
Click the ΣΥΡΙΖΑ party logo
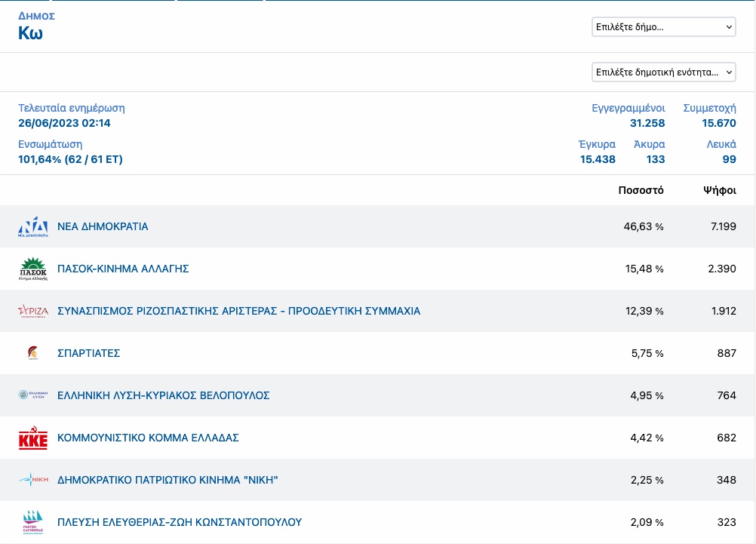pyautogui.click(x=32, y=311)
